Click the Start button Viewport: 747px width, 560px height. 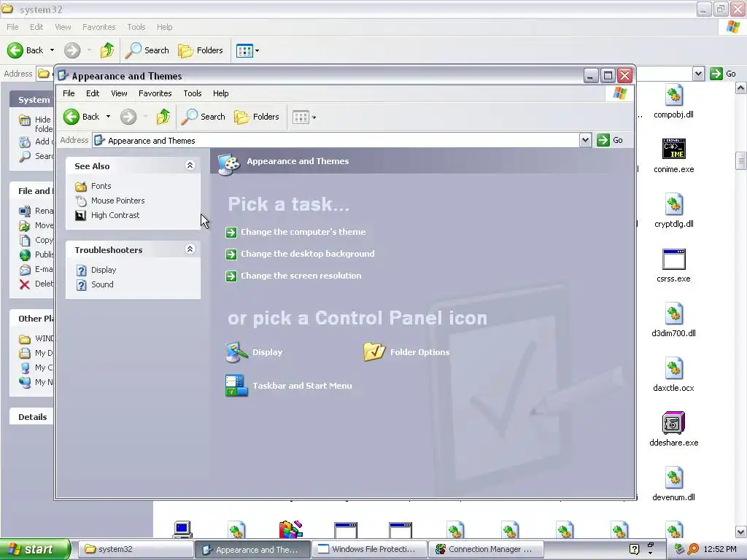pos(35,549)
